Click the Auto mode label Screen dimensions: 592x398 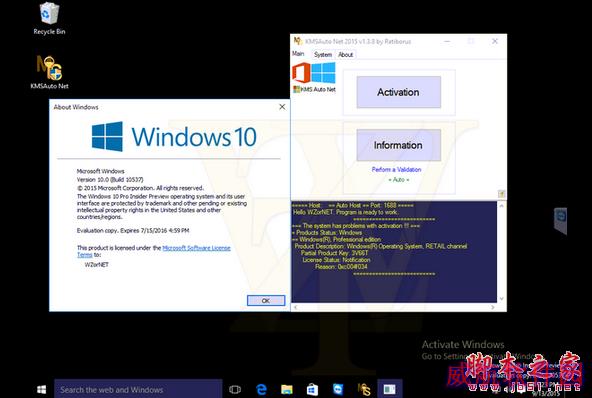[x=399, y=180]
